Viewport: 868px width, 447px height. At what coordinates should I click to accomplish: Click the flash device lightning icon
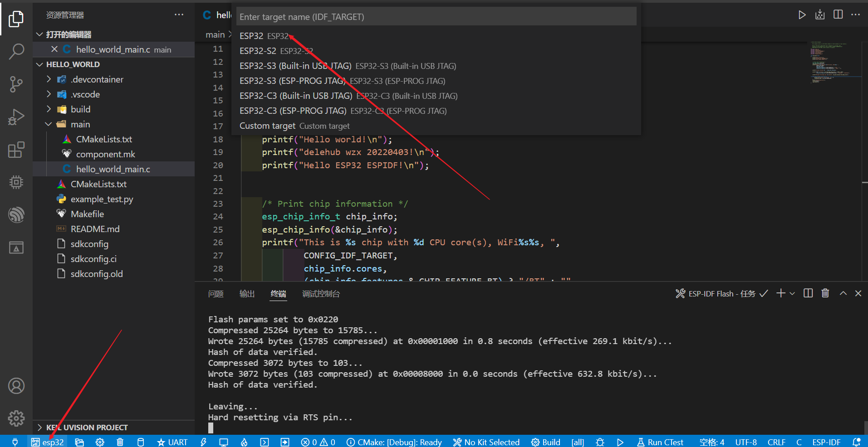[203, 442]
